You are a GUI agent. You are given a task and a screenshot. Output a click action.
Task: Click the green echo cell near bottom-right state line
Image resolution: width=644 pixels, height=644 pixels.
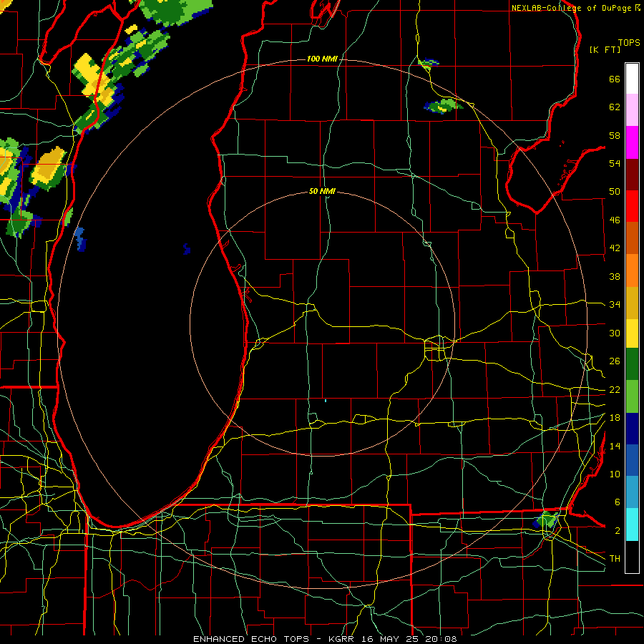546,520
